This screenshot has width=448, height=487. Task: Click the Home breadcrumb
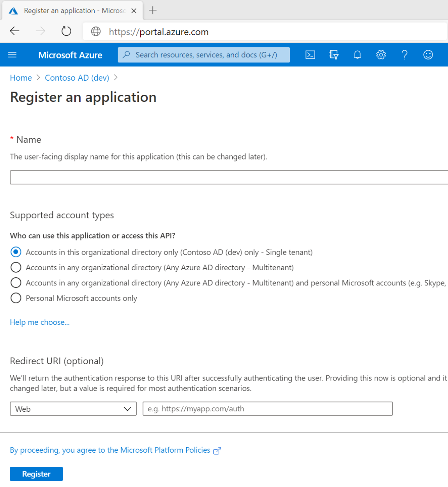click(21, 78)
